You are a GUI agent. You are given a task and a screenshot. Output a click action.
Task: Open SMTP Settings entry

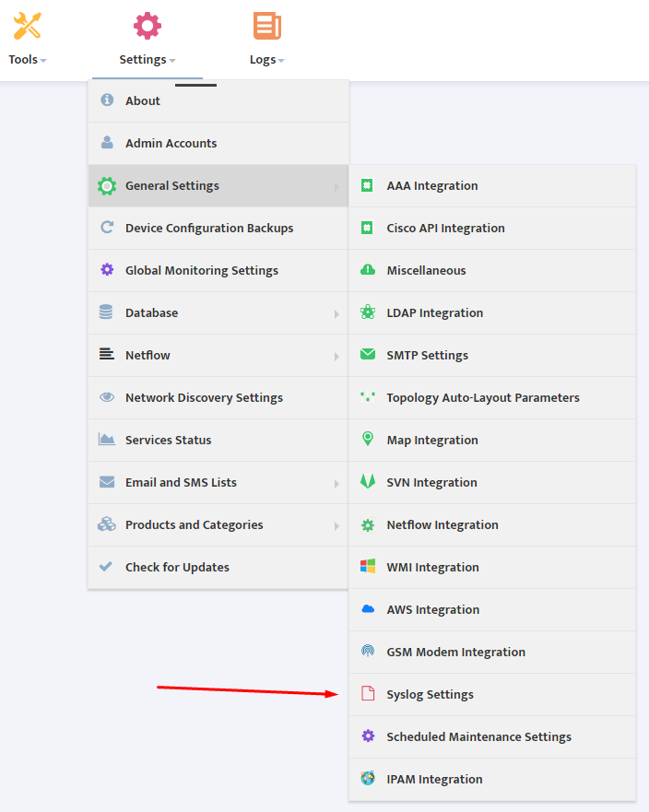click(492, 356)
